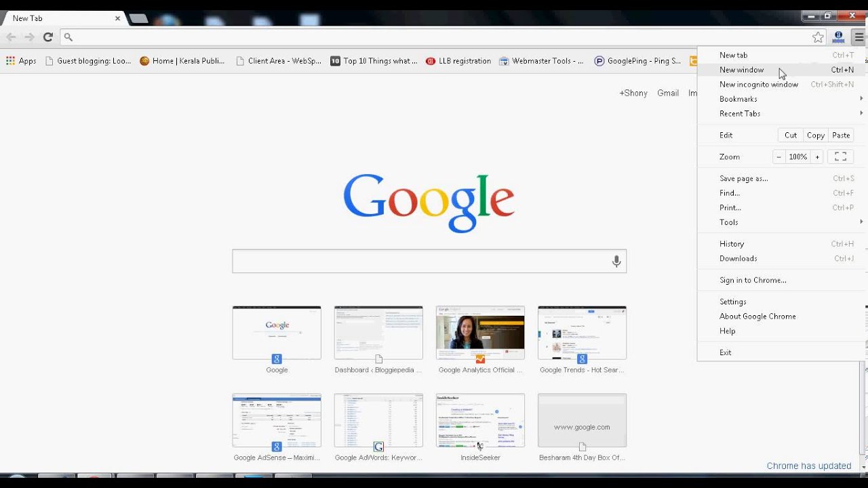The image size is (868, 488).
Task: Open the Google thumbnail tile
Action: click(x=277, y=333)
